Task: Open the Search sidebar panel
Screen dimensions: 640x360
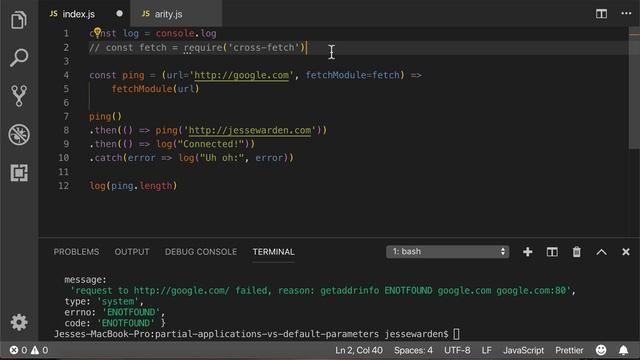Action: [x=19, y=58]
